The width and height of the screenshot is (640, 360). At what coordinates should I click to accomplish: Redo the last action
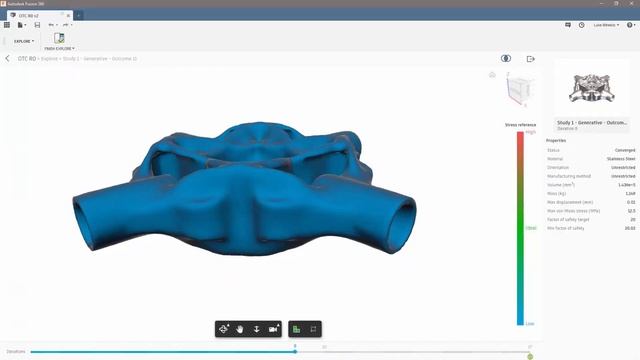pyautogui.click(x=65, y=25)
